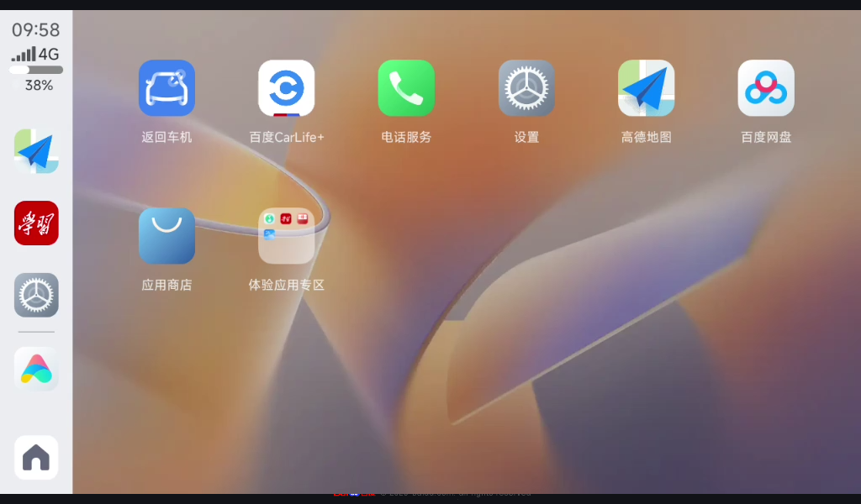Click the 应用商店 label text

167,285
